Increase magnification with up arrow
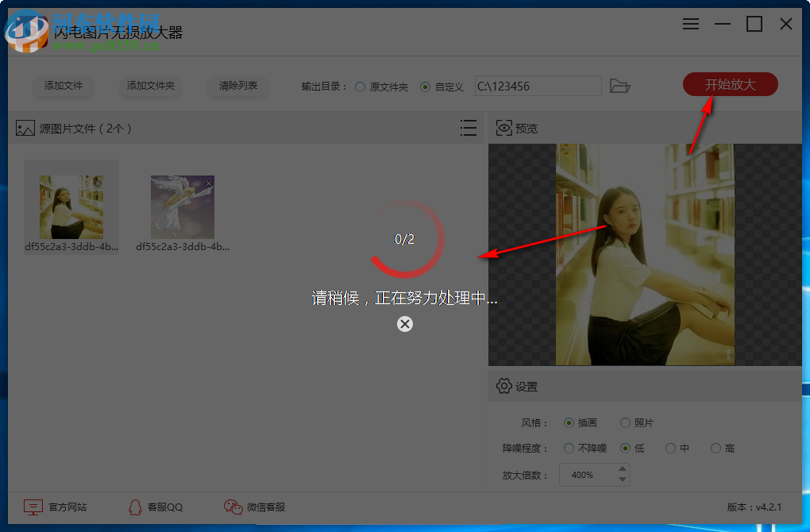This screenshot has height=532, width=810. point(623,469)
